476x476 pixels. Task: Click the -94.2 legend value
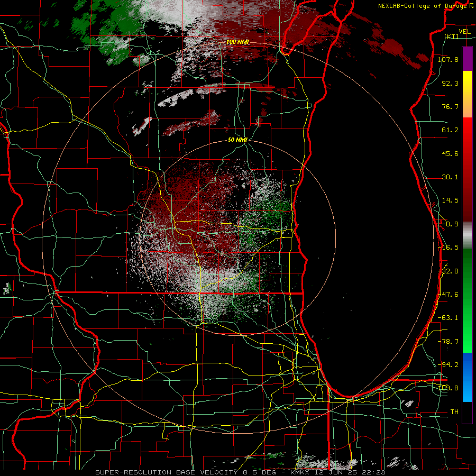pos(448,365)
